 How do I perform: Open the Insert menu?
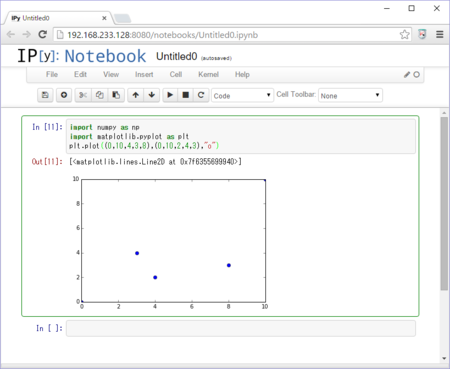click(144, 74)
